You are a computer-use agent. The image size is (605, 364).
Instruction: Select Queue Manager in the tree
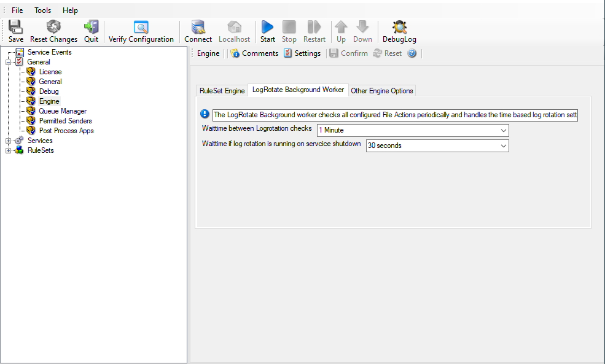(62, 111)
